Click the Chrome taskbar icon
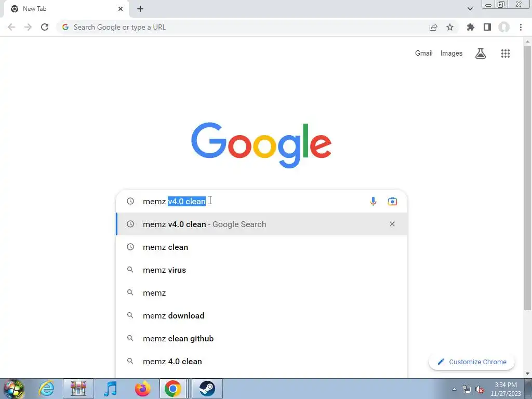532x399 pixels. [x=173, y=389]
